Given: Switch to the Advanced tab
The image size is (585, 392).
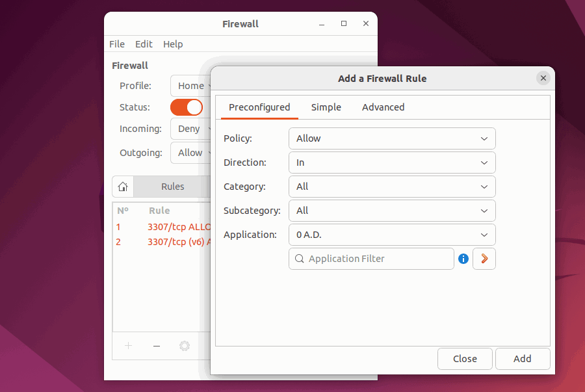Looking at the screenshot, I should point(383,107).
